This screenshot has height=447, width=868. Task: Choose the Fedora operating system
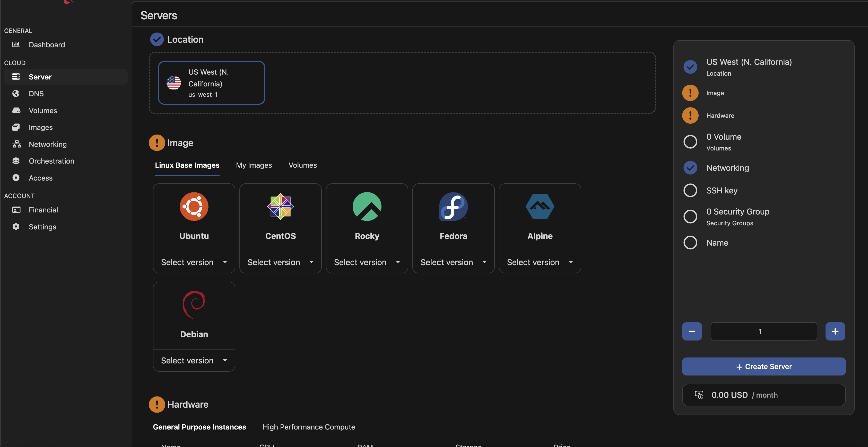(x=453, y=216)
